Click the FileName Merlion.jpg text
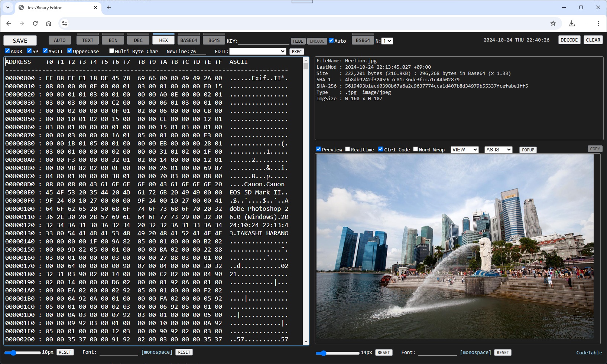 pyautogui.click(x=347, y=60)
